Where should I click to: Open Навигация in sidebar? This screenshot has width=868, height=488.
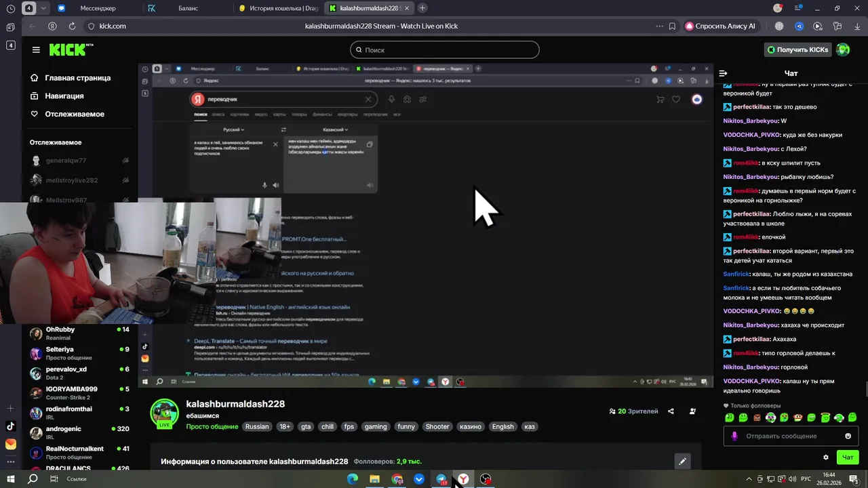pos(58,96)
